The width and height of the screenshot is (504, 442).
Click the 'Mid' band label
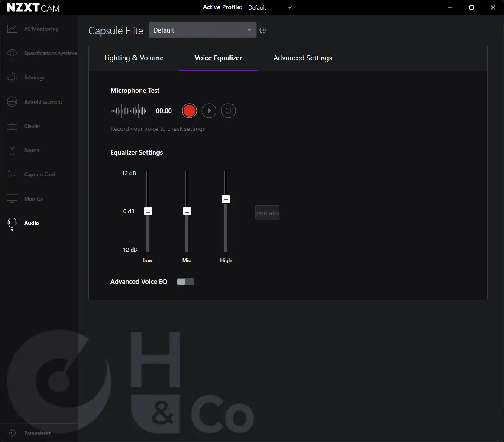pyautogui.click(x=187, y=260)
